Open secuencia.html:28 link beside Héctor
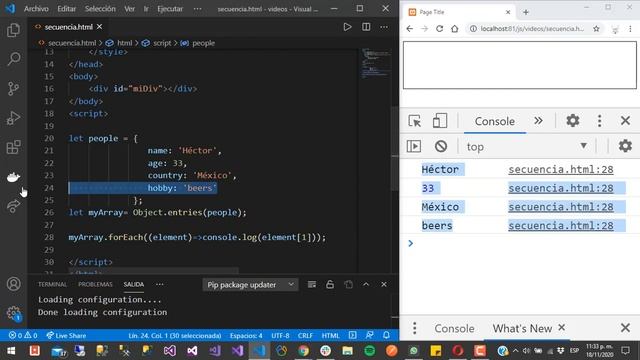The height and width of the screenshot is (360, 640). [561, 169]
